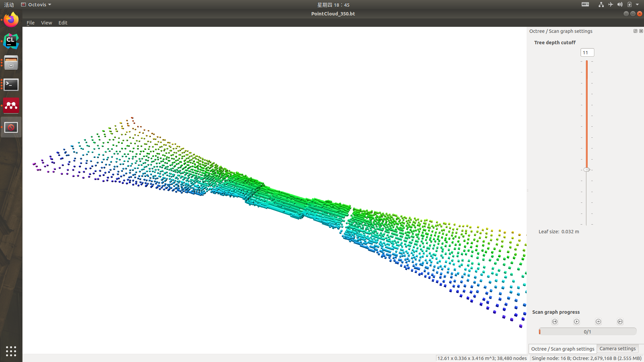This screenshot has height=362, width=644.
Task: Click the tree depth cutoff slider handle
Action: [x=587, y=170]
